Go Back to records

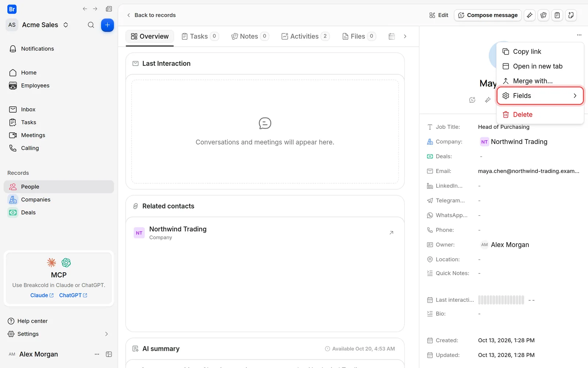pyautogui.click(x=151, y=15)
